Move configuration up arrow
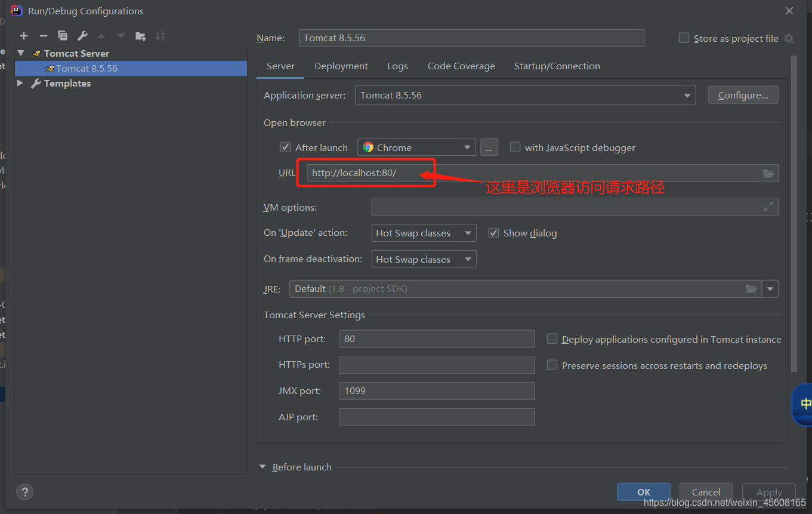Image resolution: width=812 pixels, height=514 pixels. tap(101, 36)
